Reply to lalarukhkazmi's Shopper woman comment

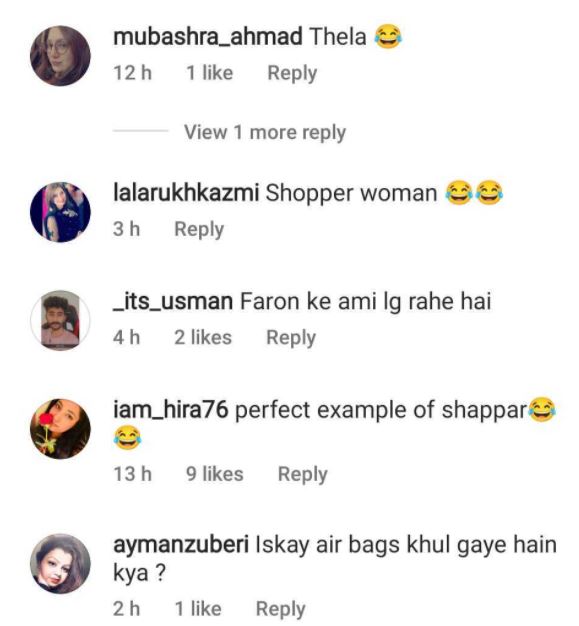[x=199, y=230]
